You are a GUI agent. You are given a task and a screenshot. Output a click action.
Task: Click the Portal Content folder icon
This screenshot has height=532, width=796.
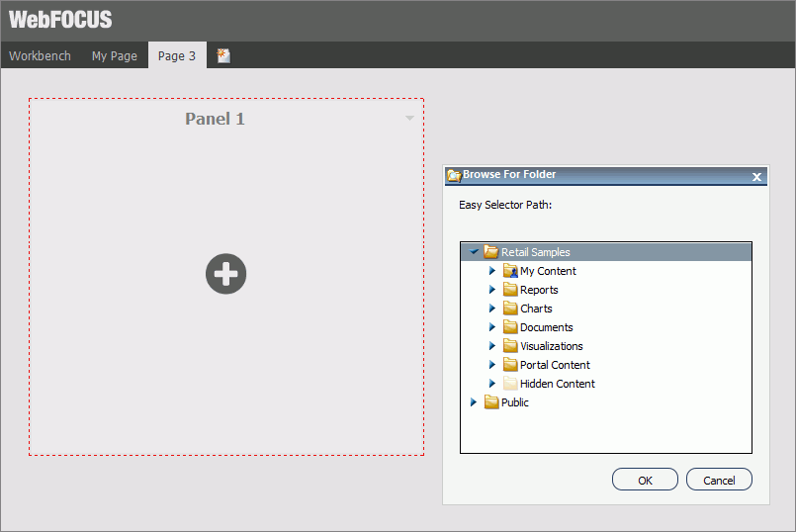(510, 365)
